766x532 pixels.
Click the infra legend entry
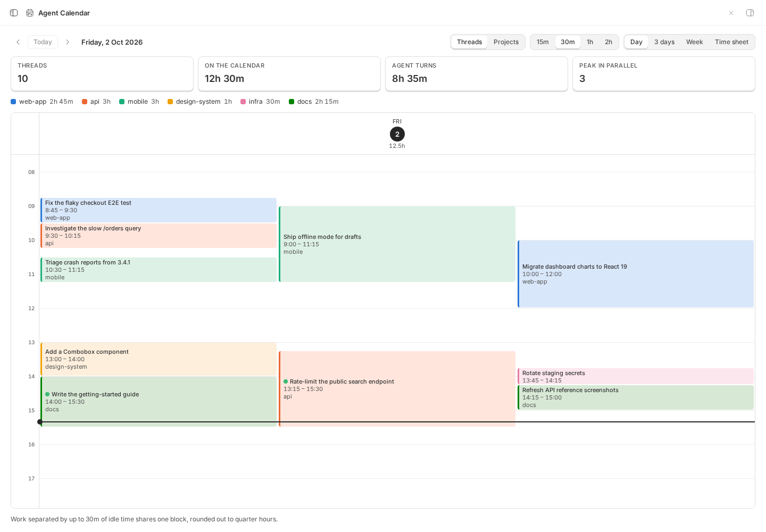(x=260, y=102)
